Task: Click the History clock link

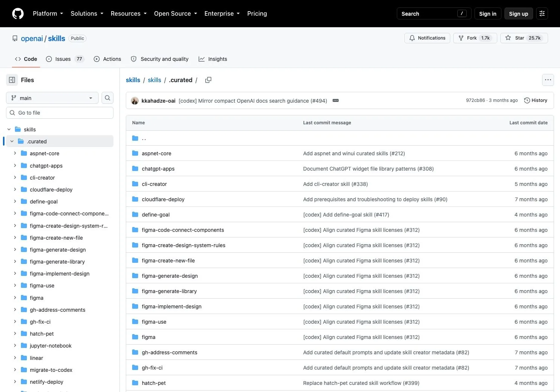Action: 536,100
